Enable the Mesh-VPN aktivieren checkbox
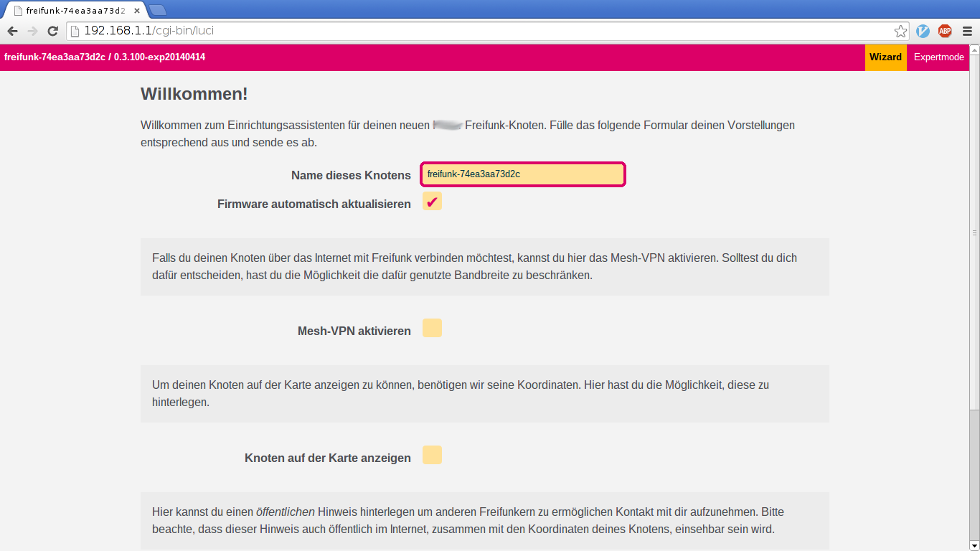The height and width of the screenshot is (551, 980). click(432, 329)
